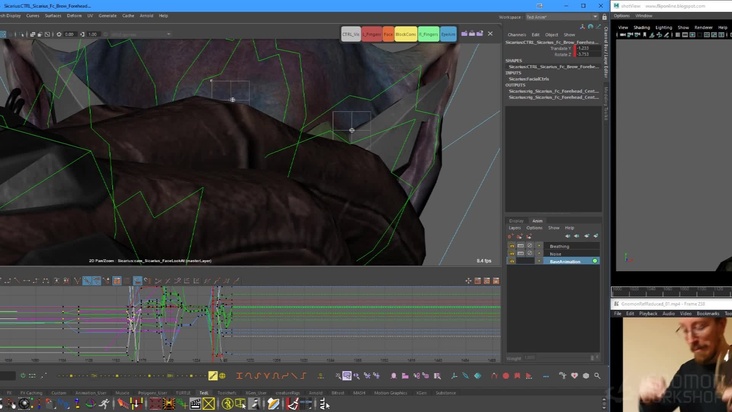The height and width of the screenshot is (412, 732).
Task: Click the yellow BlockCons picker button
Action: 405,34
